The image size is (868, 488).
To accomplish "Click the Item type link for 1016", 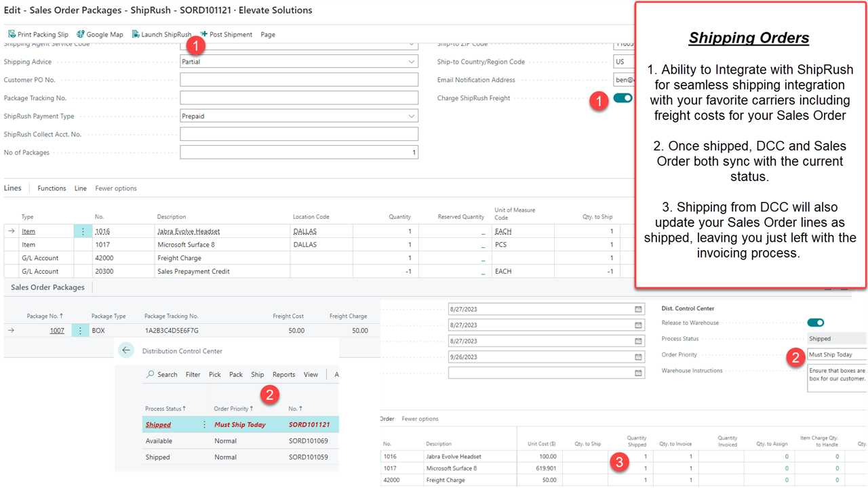I will coord(28,231).
